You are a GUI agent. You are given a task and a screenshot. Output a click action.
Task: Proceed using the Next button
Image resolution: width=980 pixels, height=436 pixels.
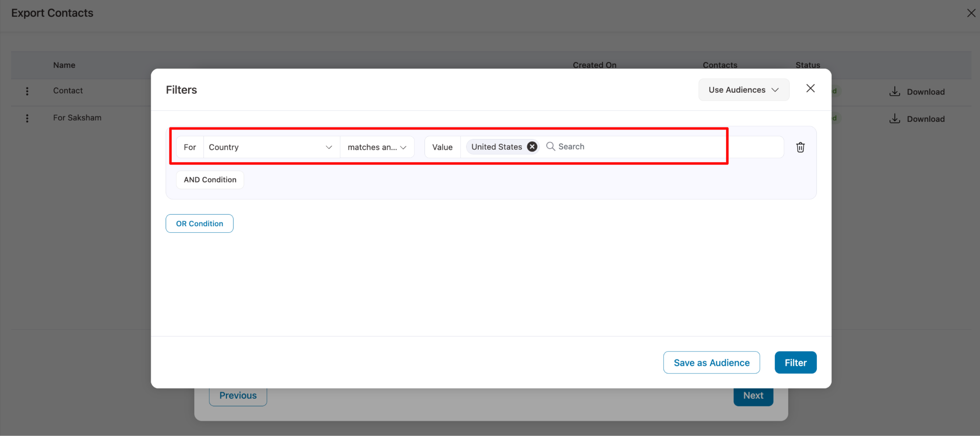[x=753, y=395]
